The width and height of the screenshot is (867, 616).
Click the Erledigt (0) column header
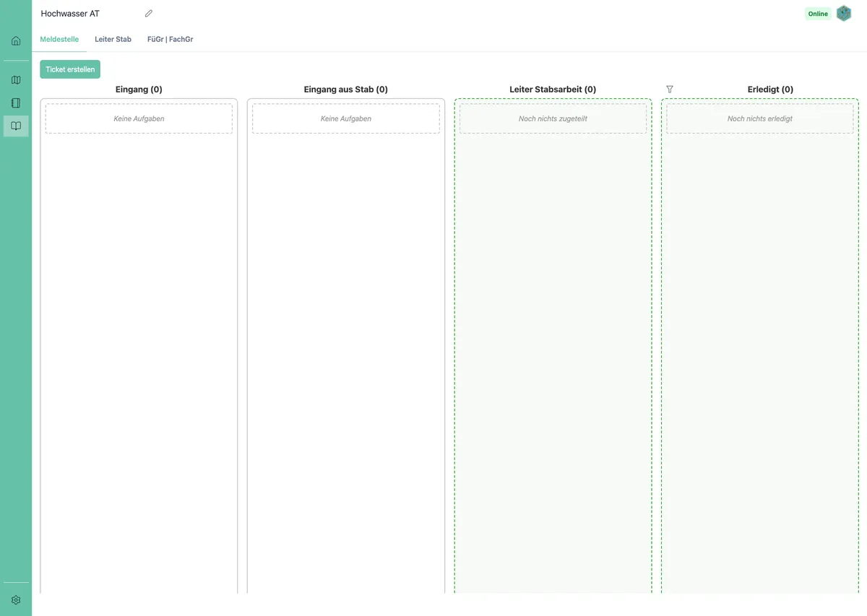coord(770,90)
